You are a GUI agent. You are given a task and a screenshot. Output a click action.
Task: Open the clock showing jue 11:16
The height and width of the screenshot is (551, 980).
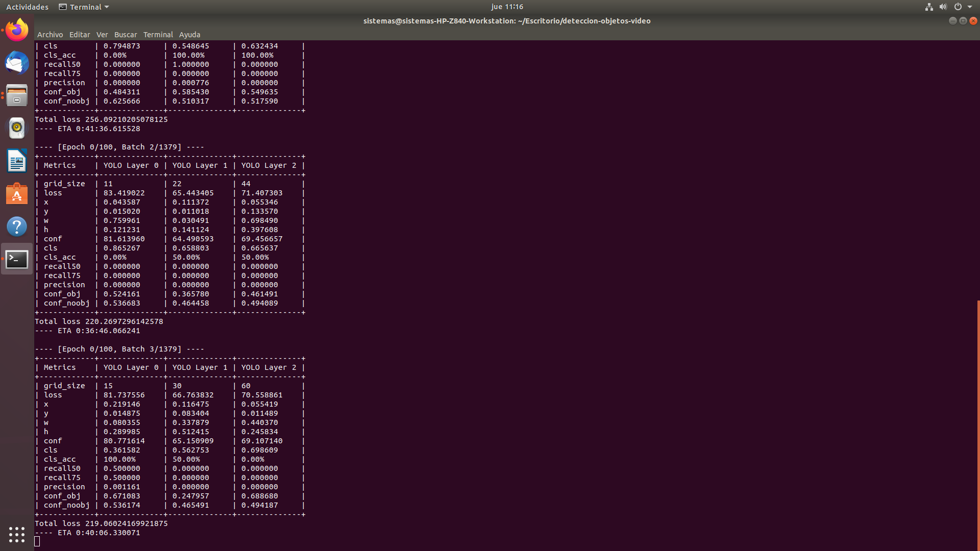507,7
